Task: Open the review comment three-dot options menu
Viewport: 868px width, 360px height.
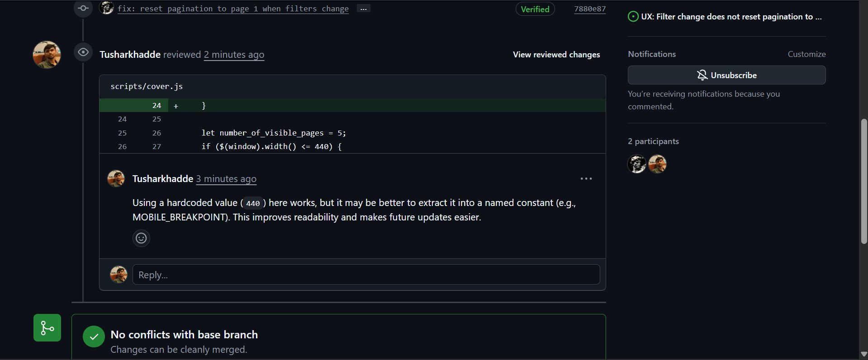Action: pos(586,179)
